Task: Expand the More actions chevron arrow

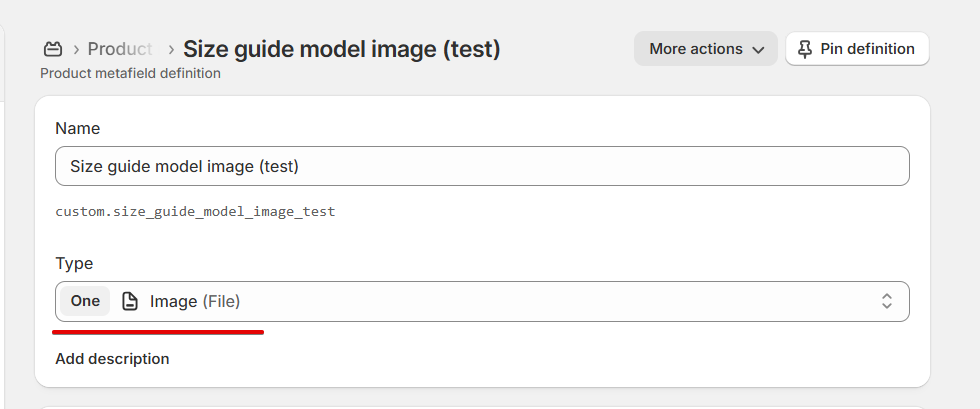Action: click(758, 49)
